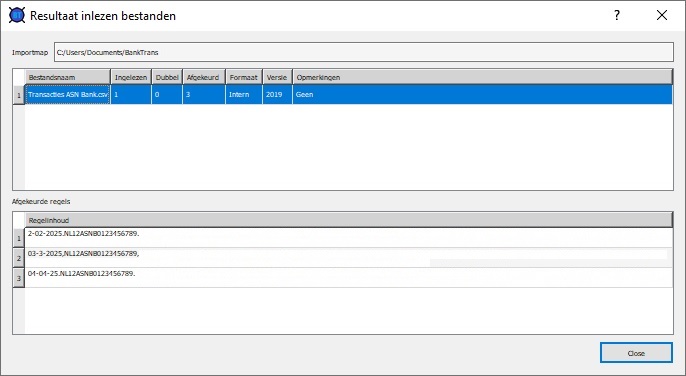Viewport: 686px width, 376px height.
Task: Click the Importmap path input field
Action: pos(364,52)
